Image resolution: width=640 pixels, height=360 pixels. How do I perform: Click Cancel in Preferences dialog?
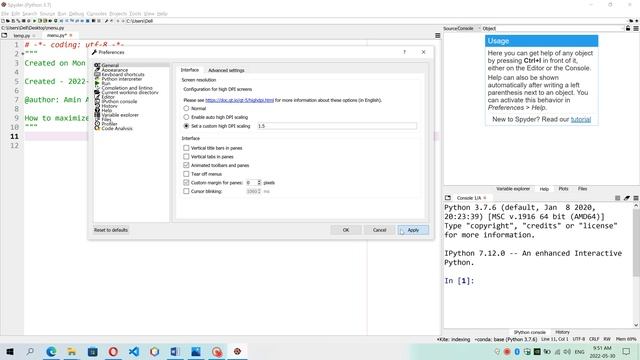click(379, 230)
